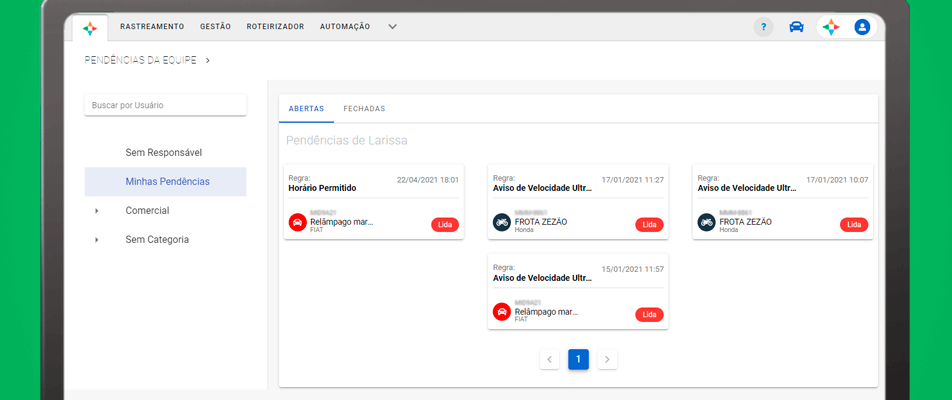Expand more menu options chevron

393,27
